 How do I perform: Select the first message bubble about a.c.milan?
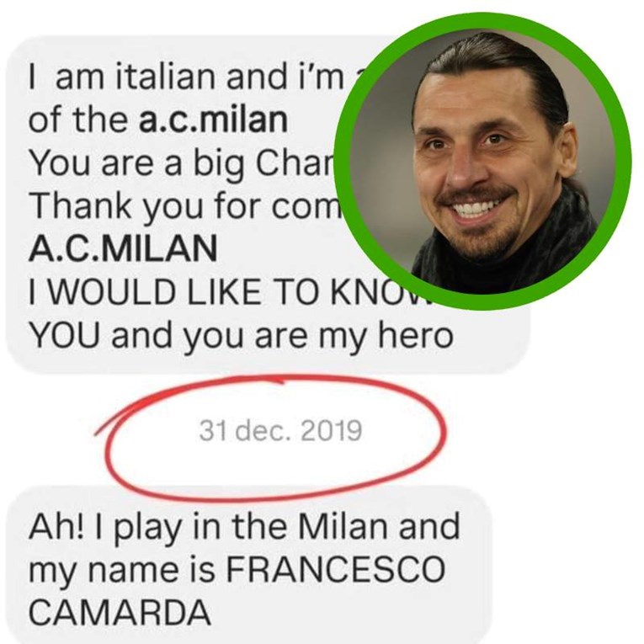pos(268,205)
